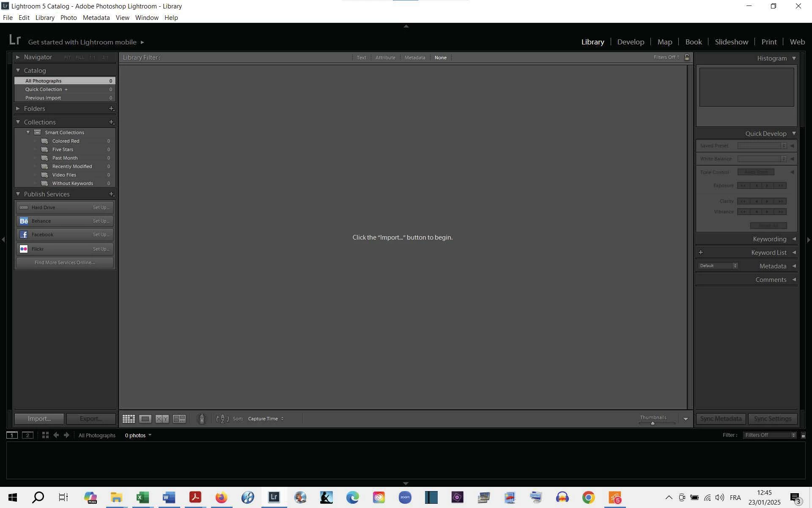The image size is (812, 508).
Task: Switch to Grid view
Action: click(x=129, y=419)
